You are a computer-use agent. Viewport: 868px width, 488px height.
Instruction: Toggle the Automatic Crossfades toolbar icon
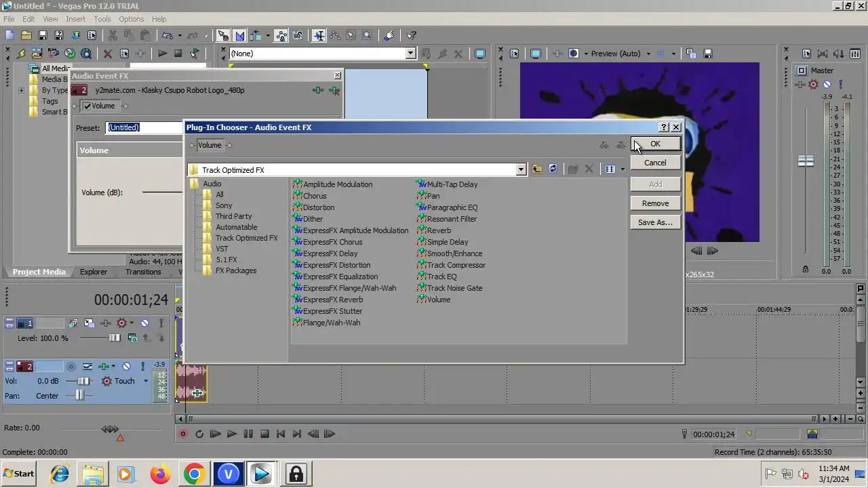(239, 35)
